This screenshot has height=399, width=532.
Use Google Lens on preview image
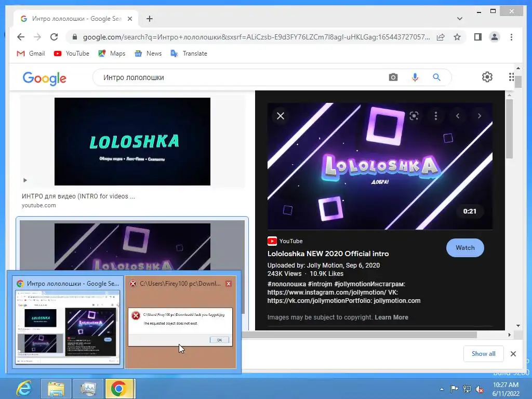pos(414,116)
